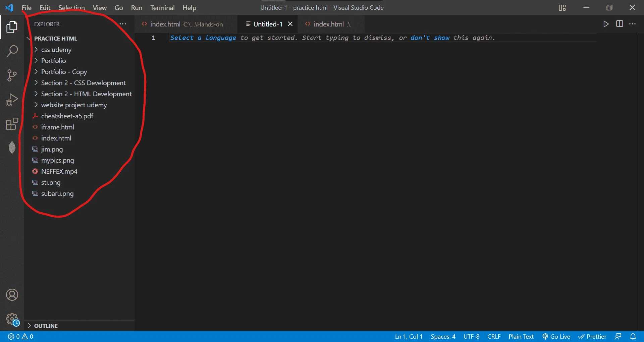The image size is (644, 342).
Task: Open the Selection menu
Action: (x=71, y=8)
